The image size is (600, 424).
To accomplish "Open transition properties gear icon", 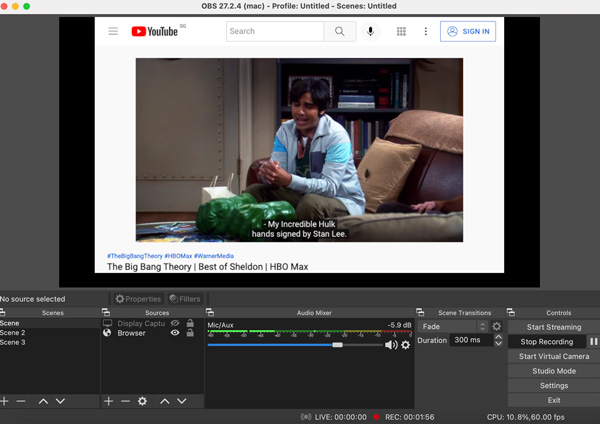I will point(496,326).
